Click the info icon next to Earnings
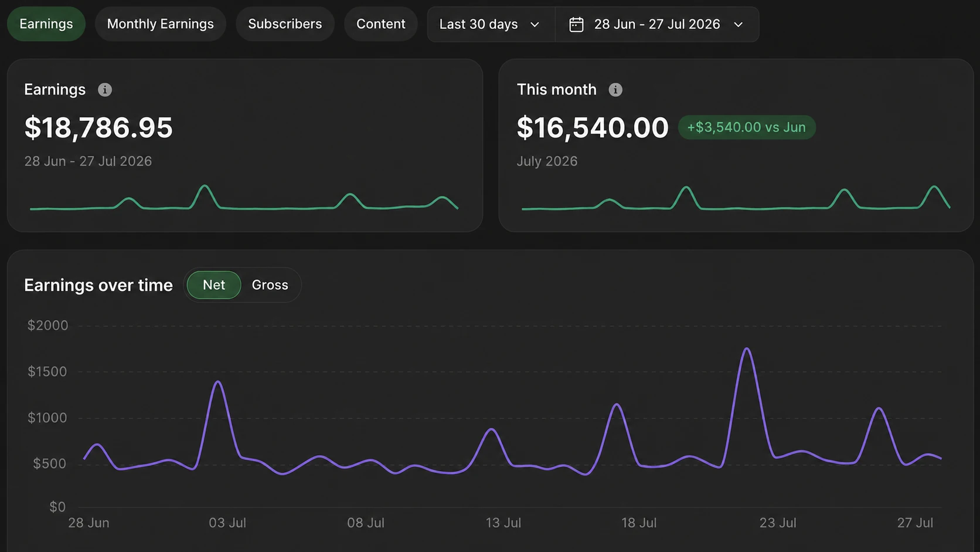 (105, 90)
